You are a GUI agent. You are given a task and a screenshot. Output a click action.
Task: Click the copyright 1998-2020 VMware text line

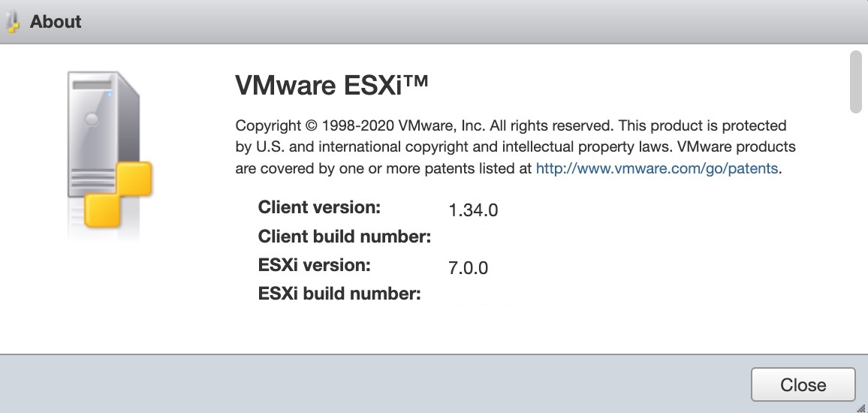511,125
